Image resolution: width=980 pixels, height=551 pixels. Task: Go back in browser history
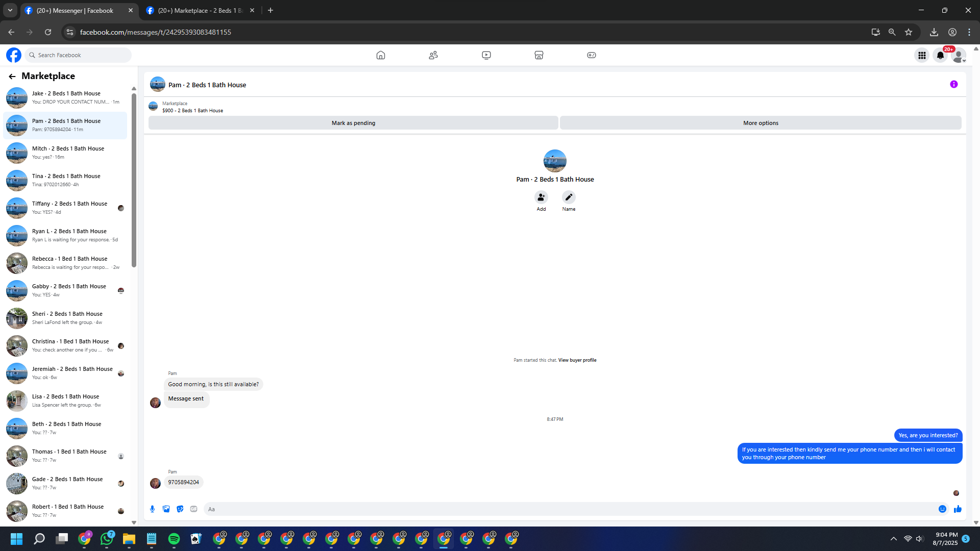pyautogui.click(x=11, y=32)
